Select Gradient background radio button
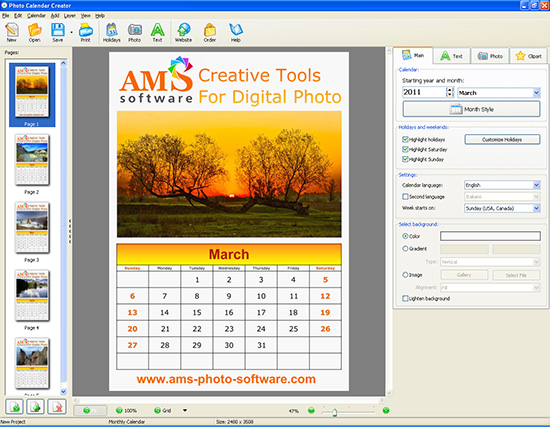 pos(405,248)
